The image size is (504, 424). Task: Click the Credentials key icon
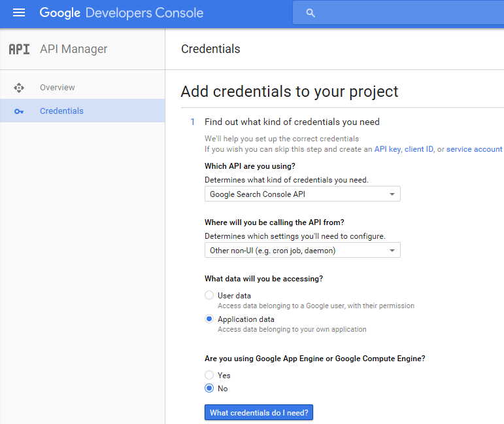tap(19, 111)
